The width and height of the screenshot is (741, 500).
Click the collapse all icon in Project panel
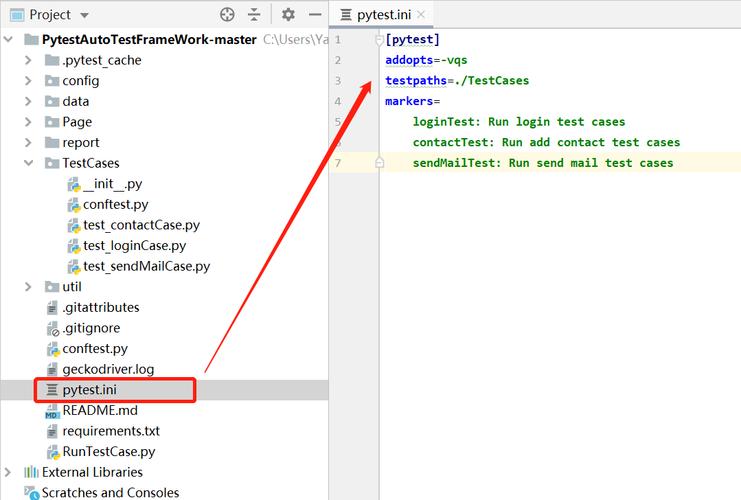tap(255, 14)
